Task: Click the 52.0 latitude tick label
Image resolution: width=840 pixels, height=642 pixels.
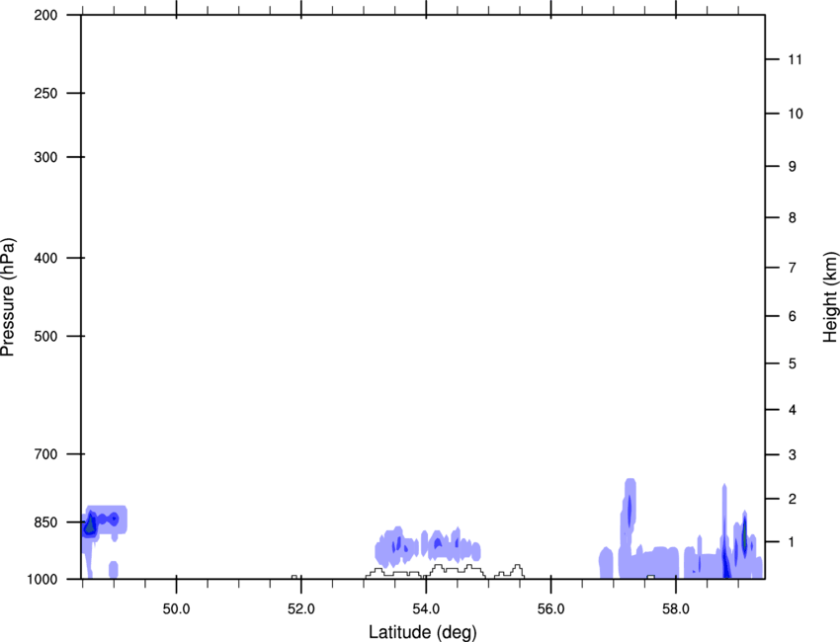Action: pos(301,609)
